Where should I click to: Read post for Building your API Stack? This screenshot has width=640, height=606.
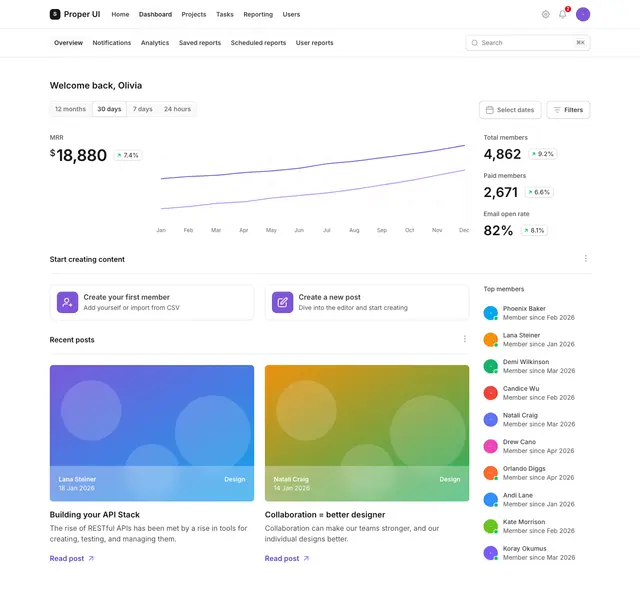[x=71, y=558]
